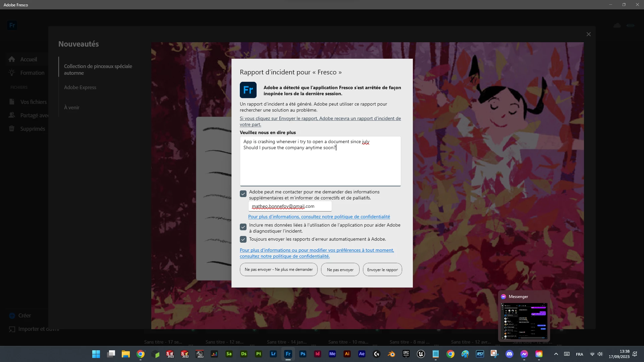Screen dimensions: 644x362
Task: Select À venir in Nouveautés list
Action: 71,108
